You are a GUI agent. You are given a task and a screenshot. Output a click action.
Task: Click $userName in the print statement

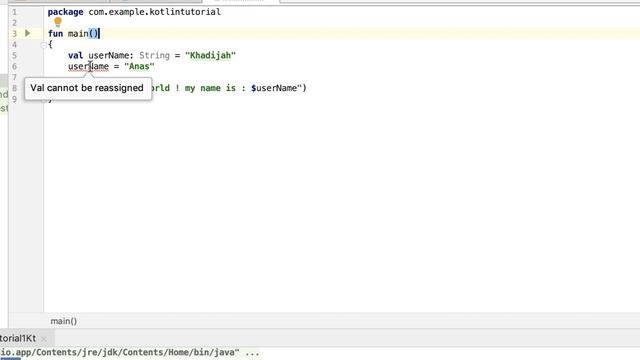274,88
